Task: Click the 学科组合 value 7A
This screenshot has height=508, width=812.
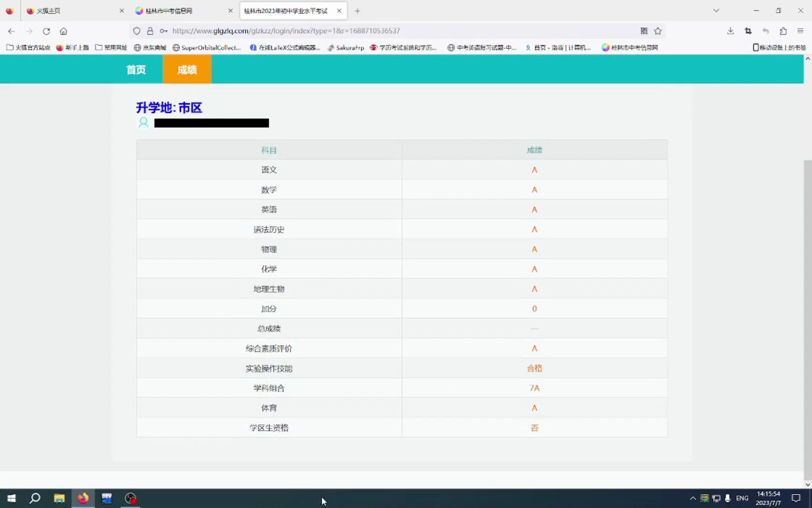Action: [534, 388]
